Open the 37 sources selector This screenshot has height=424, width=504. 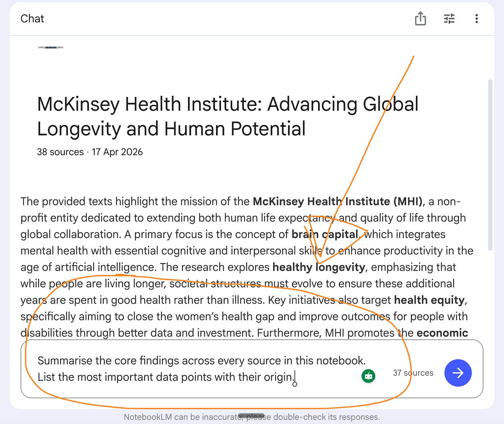[413, 373]
